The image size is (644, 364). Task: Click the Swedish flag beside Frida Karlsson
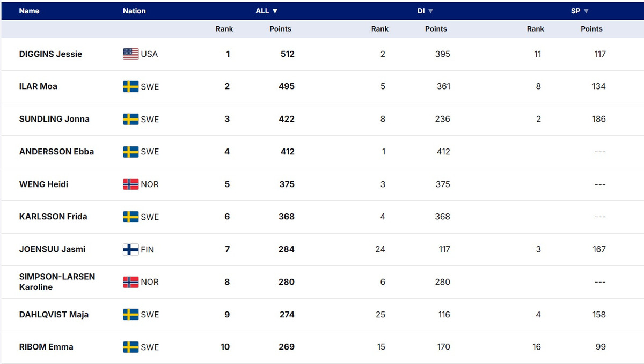pos(130,217)
